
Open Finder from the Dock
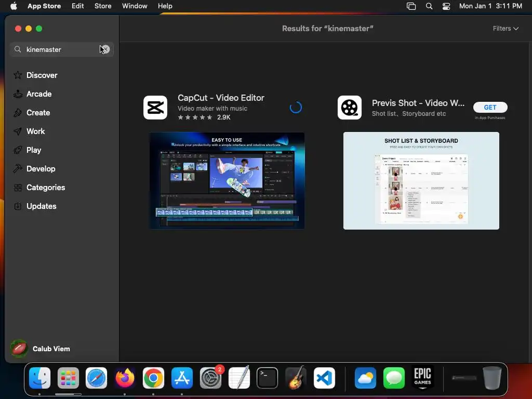[x=39, y=378]
